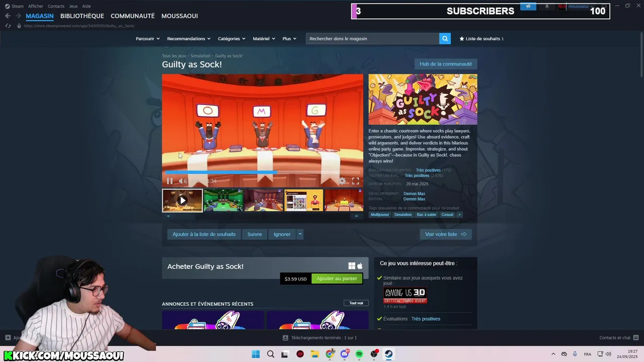Select the Casual tag
Image resolution: width=644 pixels, height=362 pixels.
pos(447,215)
